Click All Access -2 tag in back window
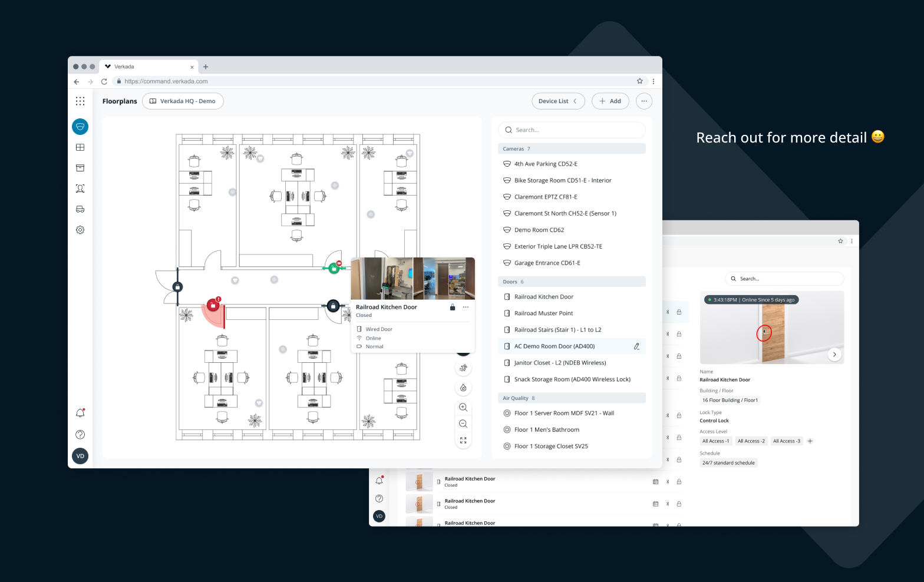Image resolution: width=924 pixels, height=582 pixels. click(751, 441)
